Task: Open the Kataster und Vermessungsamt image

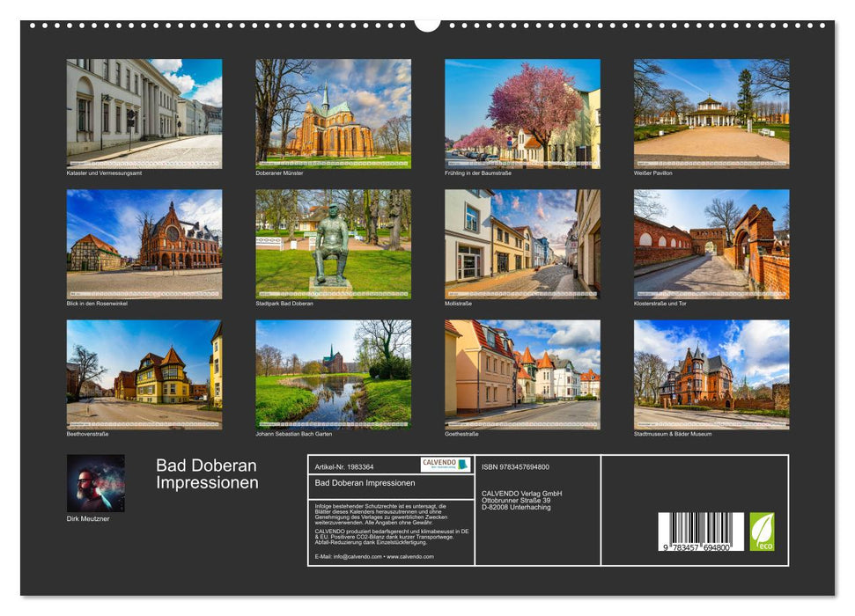Action: pyautogui.click(x=144, y=111)
